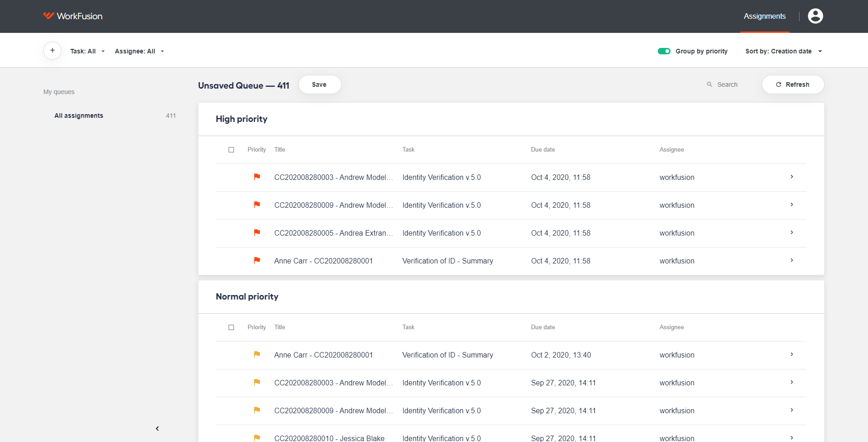This screenshot has height=442, width=868.
Task: Open the CC202008280005 - Andrea Extran title
Action: pos(333,233)
